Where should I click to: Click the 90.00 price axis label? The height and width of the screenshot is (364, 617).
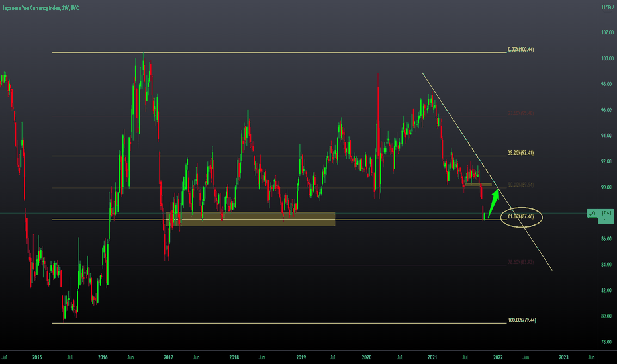(x=607, y=187)
